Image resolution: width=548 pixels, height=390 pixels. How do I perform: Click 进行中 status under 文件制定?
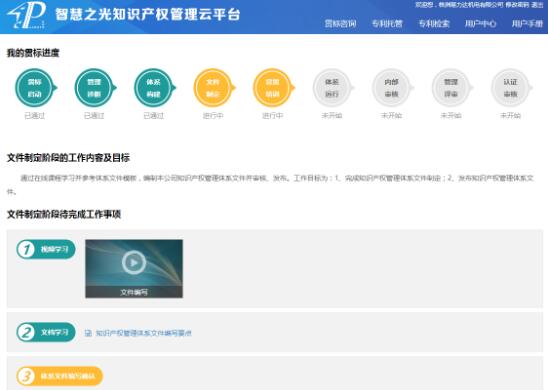pos(213,115)
